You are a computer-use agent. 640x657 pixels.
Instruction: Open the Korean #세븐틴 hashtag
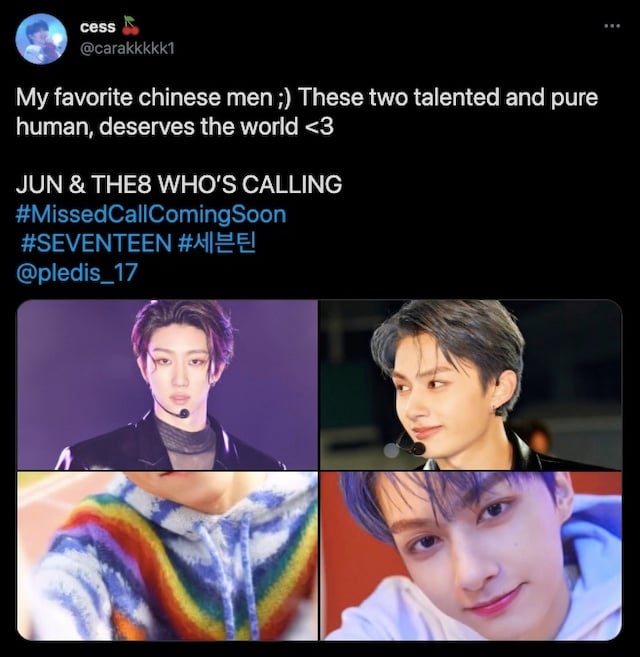pyautogui.click(x=217, y=243)
